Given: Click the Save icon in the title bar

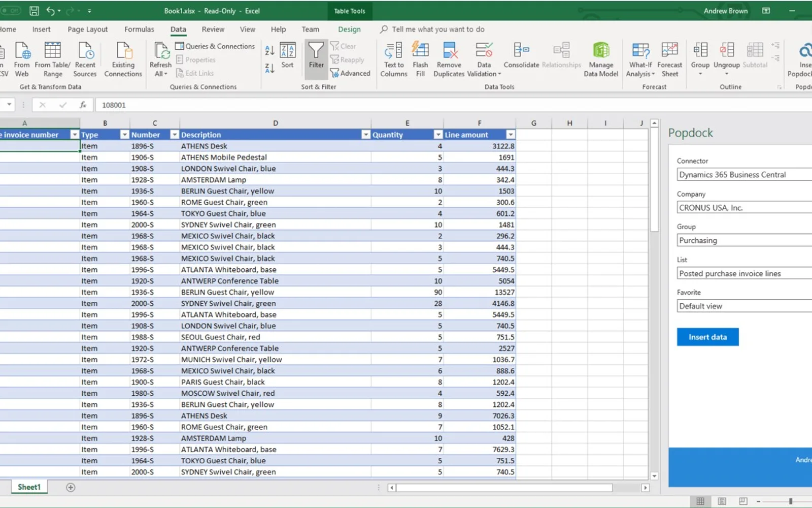Looking at the screenshot, I should [34, 11].
